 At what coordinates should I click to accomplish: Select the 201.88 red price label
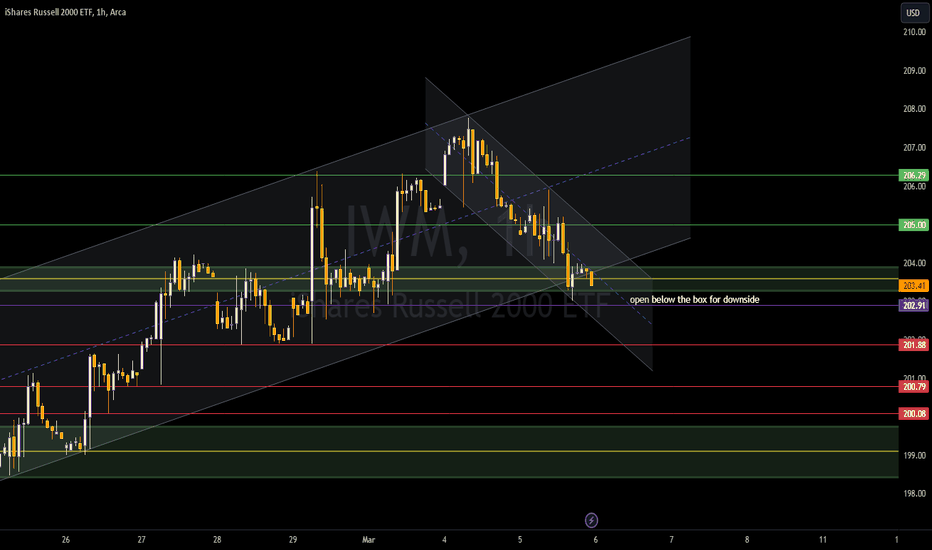coord(914,345)
